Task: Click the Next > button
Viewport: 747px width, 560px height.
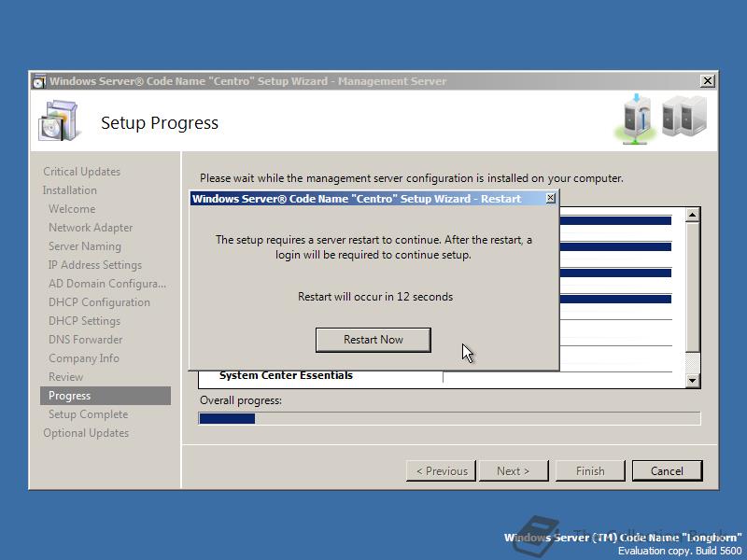Action: click(513, 471)
